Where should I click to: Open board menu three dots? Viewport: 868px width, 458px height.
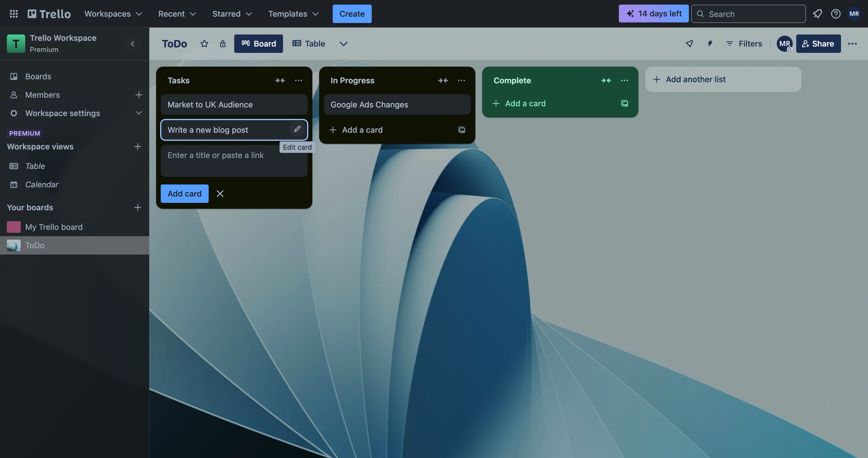[852, 43]
